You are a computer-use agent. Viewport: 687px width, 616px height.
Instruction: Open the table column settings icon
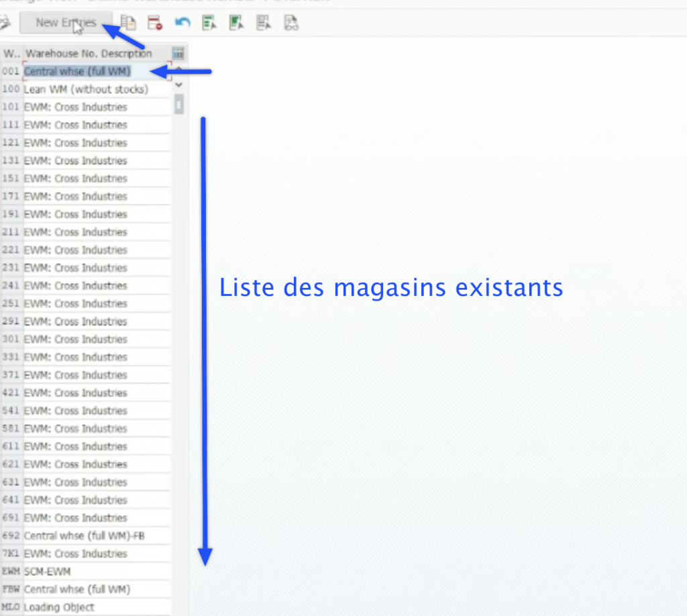(178, 53)
